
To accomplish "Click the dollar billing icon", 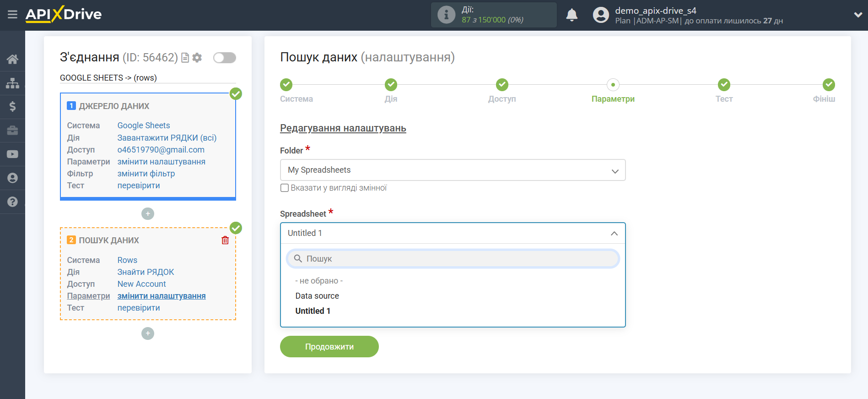I will [x=12, y=107].
